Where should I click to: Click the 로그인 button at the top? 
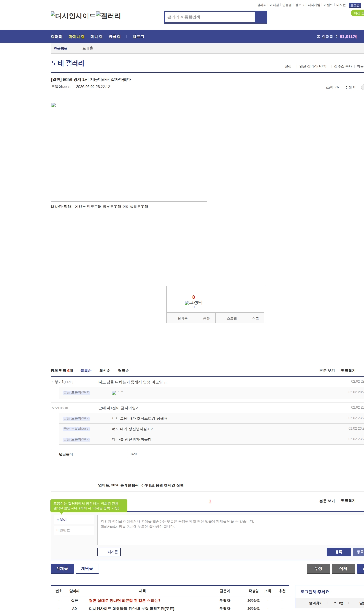click(355, 5)
